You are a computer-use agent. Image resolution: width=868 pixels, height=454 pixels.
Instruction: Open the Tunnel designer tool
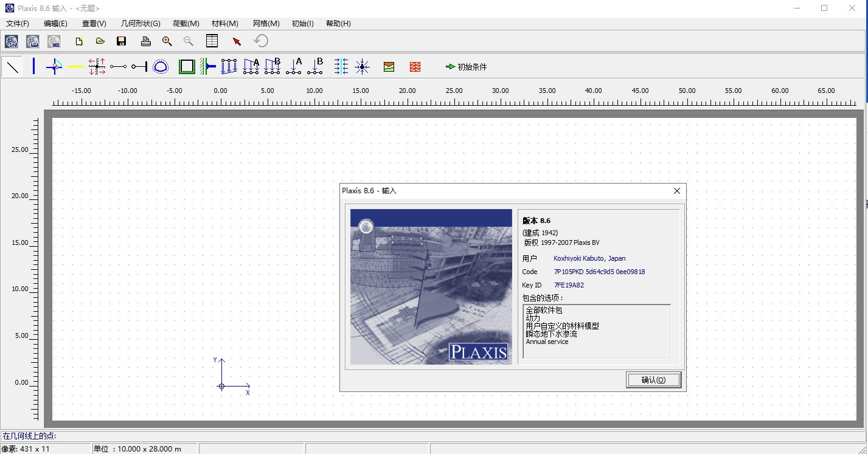pyautogui.click(x=161, y=66)
